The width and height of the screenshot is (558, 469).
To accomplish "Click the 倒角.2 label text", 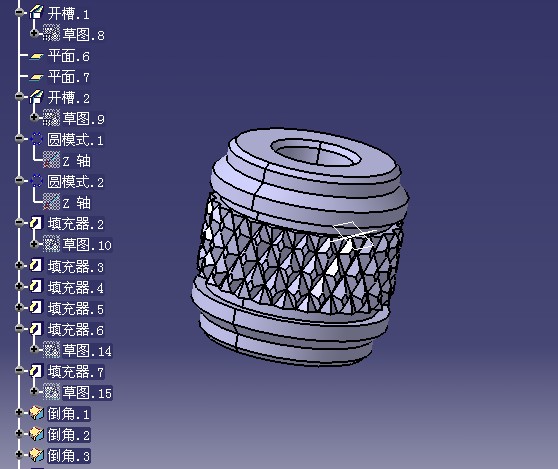I will tap(69, 435).
